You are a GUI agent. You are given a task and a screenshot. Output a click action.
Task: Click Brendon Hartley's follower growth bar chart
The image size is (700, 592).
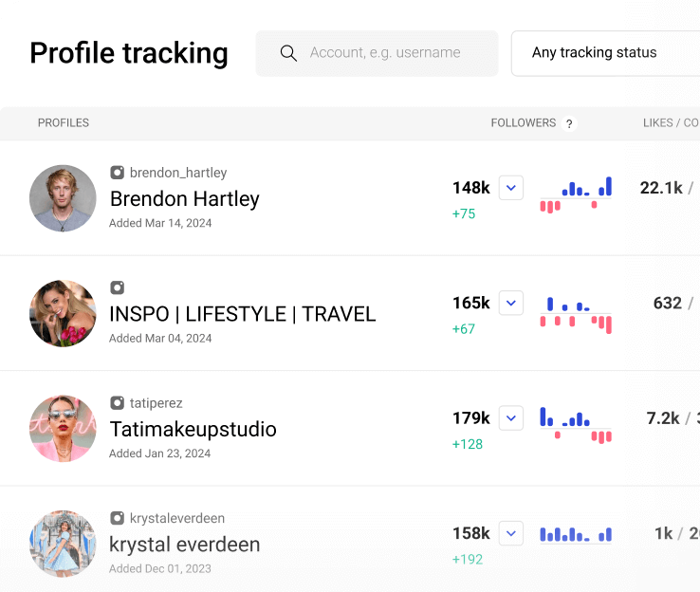pos(576,194)
